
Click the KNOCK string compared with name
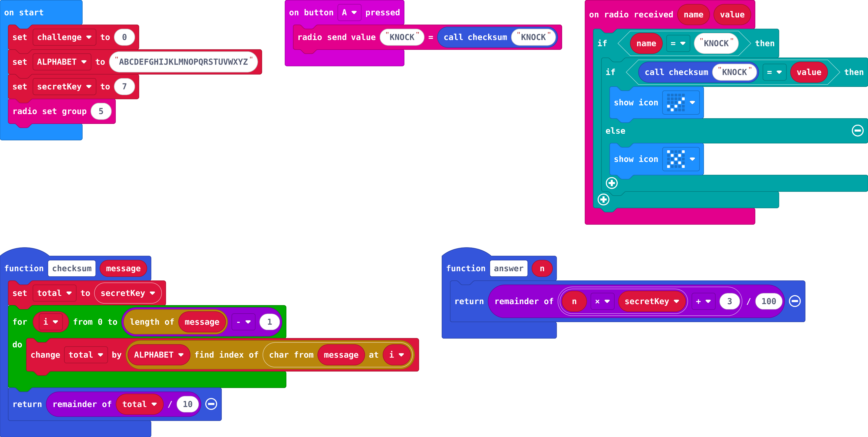[716, 43]
